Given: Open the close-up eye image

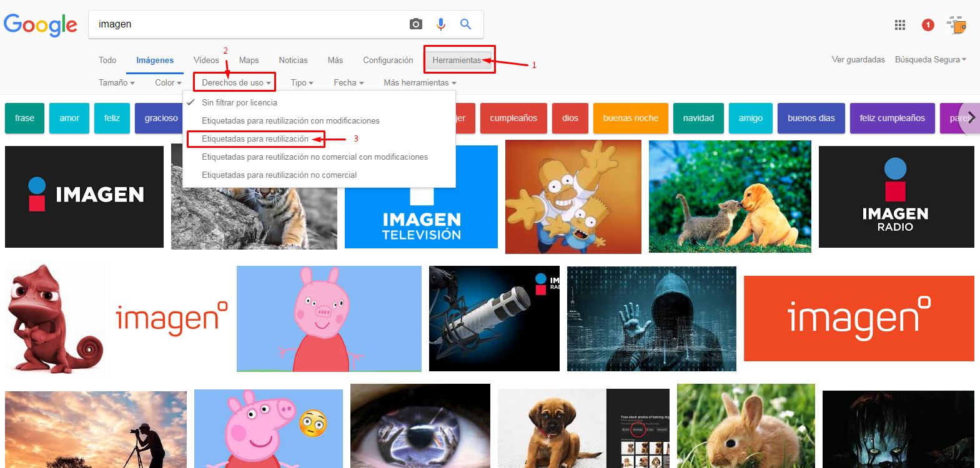Looking at the screenshot, I should click(420, 426).
